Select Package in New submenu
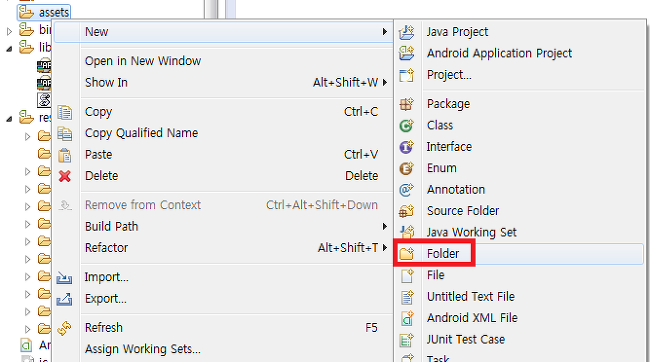This screenshot has height=362, width=650. (448, 104)
